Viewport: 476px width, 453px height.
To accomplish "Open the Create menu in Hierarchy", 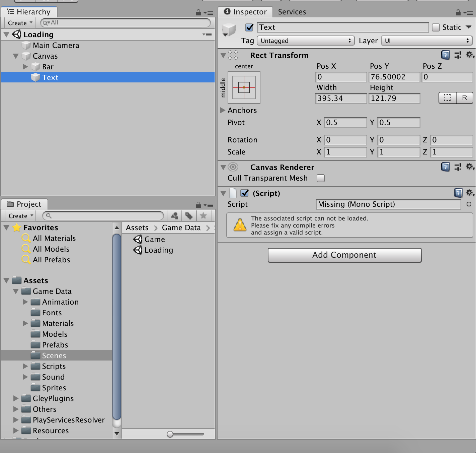I will pyautogui.click(x=19, y=23).
